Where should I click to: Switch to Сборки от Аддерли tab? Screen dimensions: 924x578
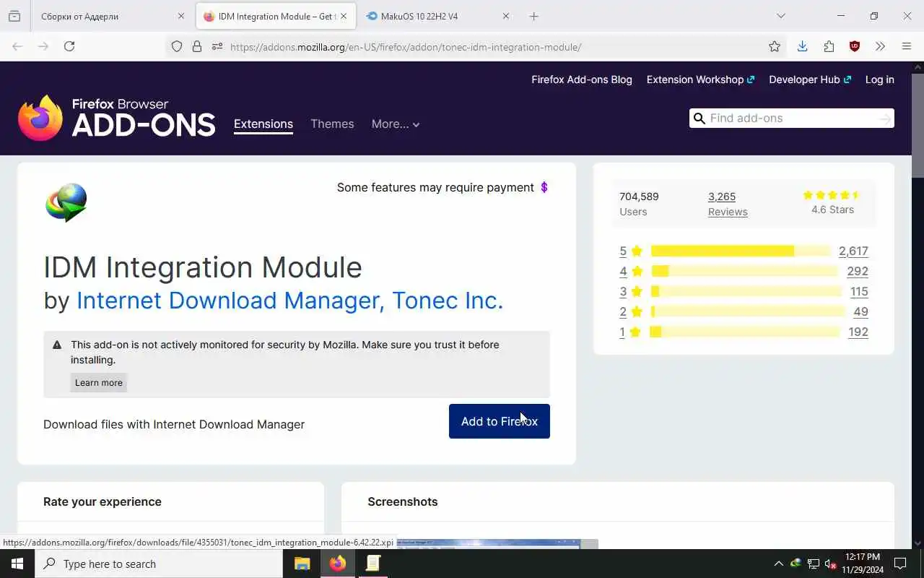tap(105, 16)
